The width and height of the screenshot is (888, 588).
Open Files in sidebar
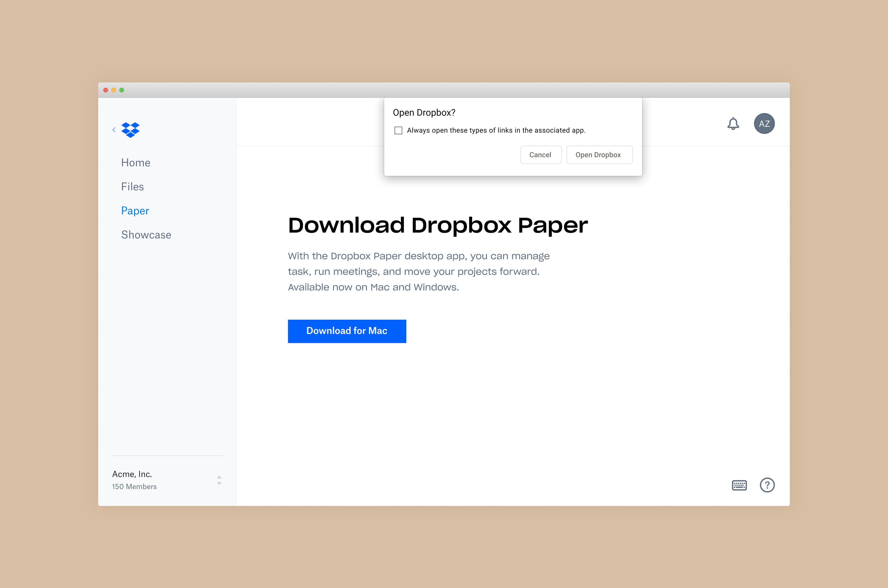(x=133, y=187)
